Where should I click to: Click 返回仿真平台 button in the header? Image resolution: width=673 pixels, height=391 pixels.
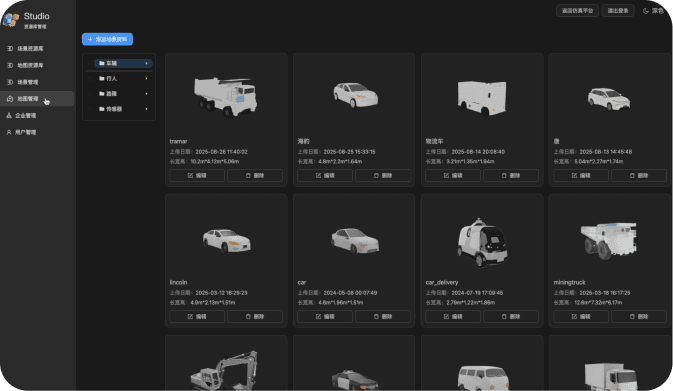(x=577, y=11)
